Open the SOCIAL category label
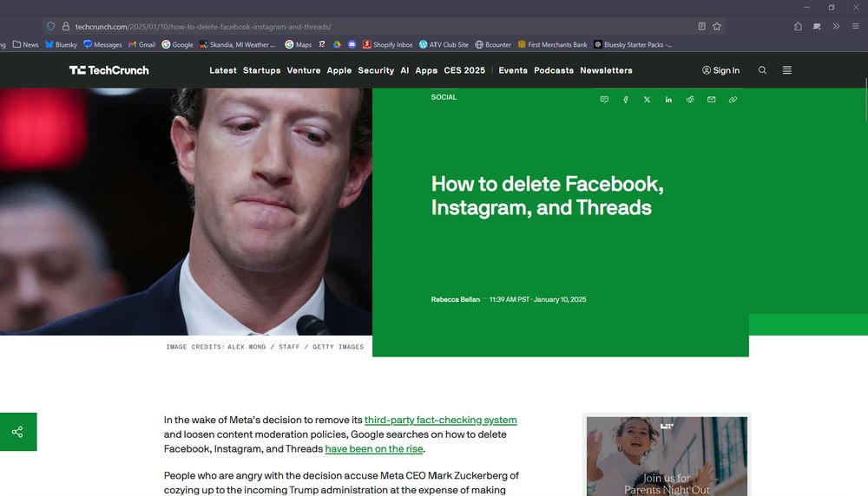 444,97
